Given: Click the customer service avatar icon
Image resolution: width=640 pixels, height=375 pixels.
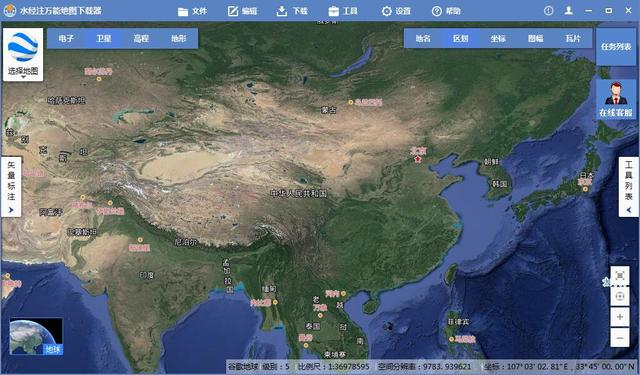Looking at the screenshot, I should pyautogui.click(x=616, y=93).
